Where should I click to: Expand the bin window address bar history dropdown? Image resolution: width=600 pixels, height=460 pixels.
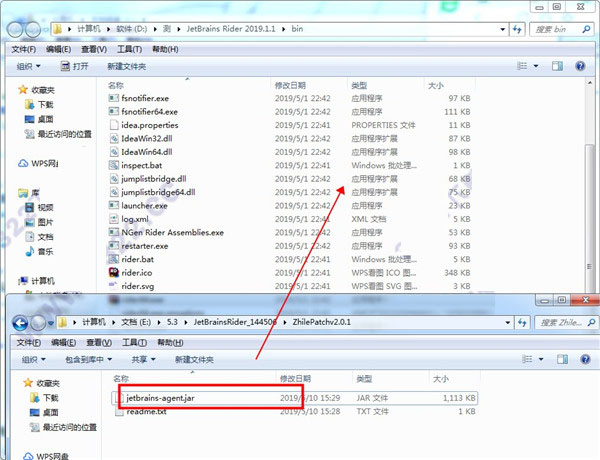pyautogui.click(x=502, y=29)
